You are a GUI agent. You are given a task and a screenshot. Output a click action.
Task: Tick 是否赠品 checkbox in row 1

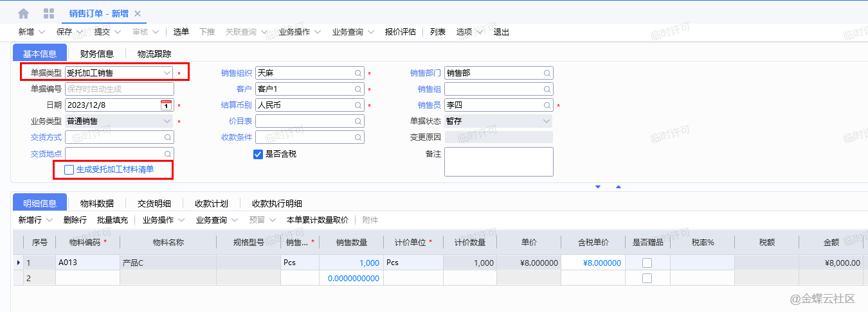coord(647,263)
